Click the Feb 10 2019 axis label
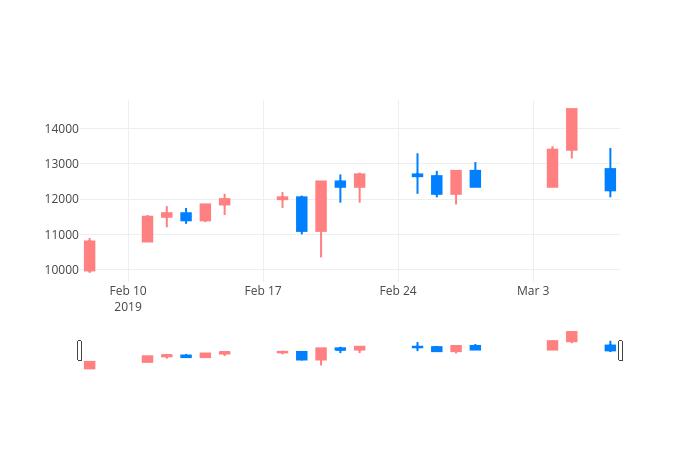This screenshot has width=700, height=450. 128,299
